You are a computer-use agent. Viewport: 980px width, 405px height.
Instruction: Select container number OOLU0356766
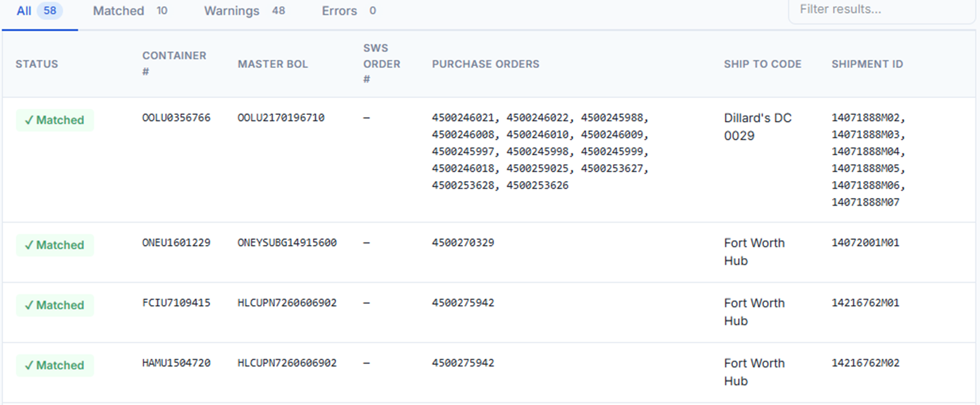pos(176,118)
